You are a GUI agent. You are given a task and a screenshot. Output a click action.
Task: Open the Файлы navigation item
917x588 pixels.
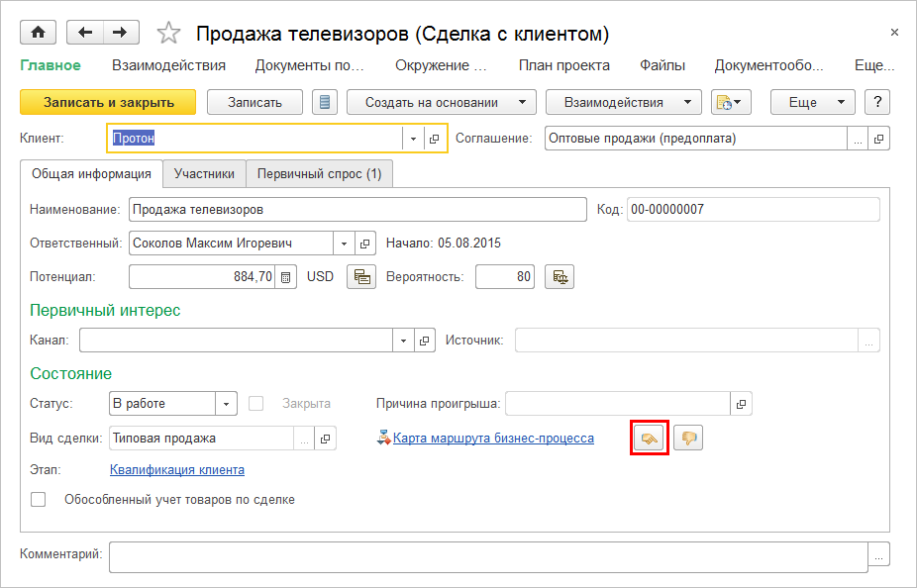[662, 65]
